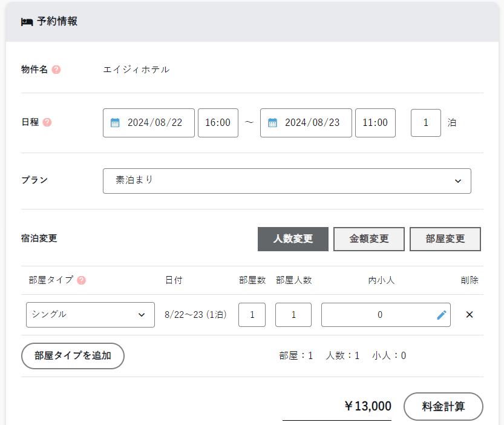This screenshot has width=504, height=425.
Task: Delete the シングル room row with X
Action: (469, 315)
